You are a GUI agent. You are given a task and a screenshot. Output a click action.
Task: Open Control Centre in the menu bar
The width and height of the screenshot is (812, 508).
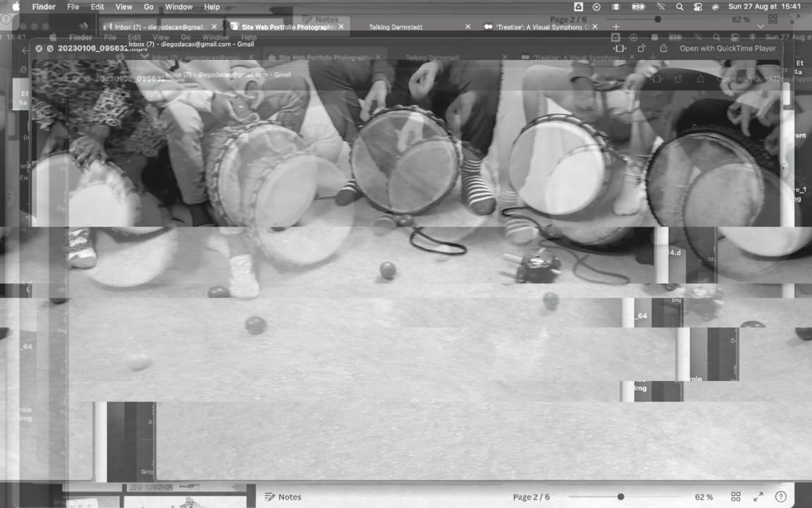(698, 6)
